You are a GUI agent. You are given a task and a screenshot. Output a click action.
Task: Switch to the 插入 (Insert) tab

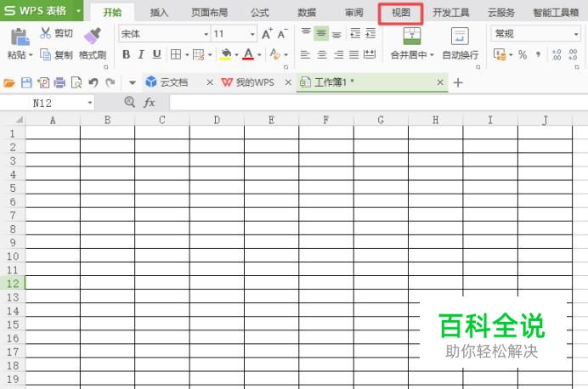[159, 13]
